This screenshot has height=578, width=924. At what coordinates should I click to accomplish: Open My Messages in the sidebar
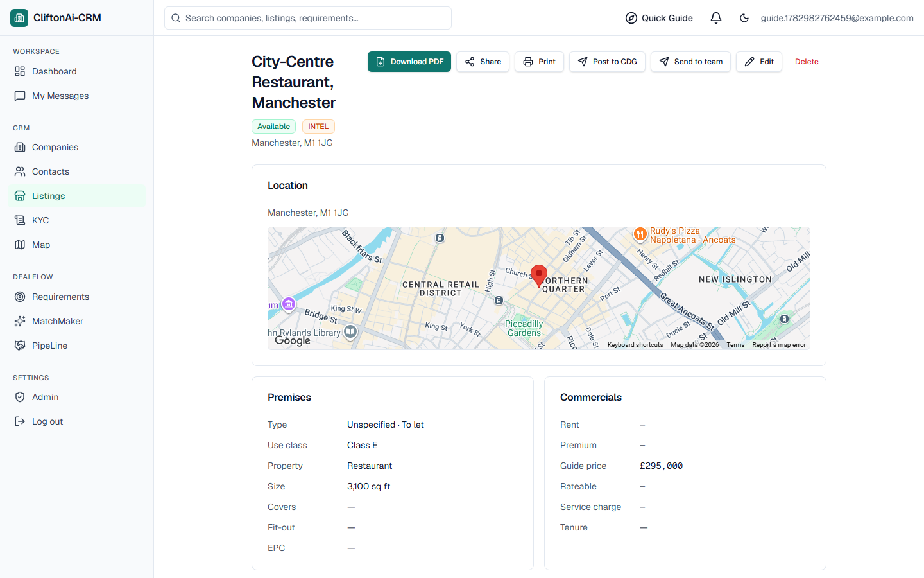[x=76, y=96]
